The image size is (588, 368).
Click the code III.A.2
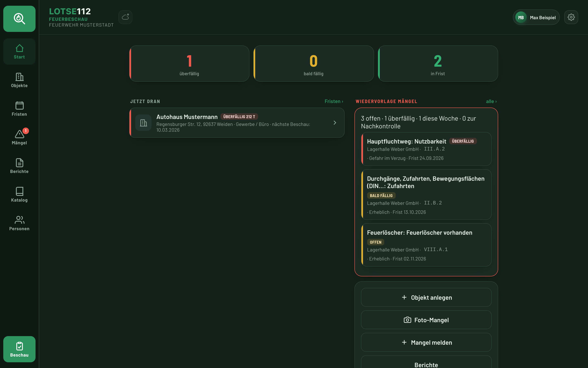click(434, 149)
